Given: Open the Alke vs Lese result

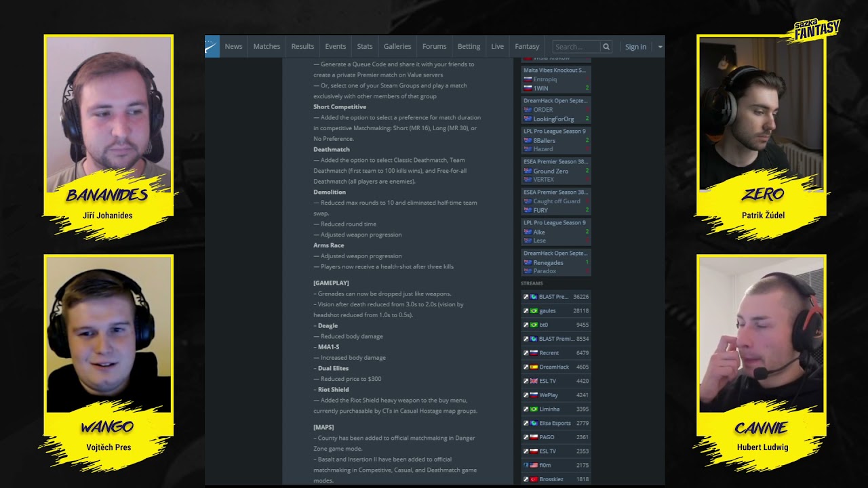Looking at the screenshot, I should (x=556, y=232).
